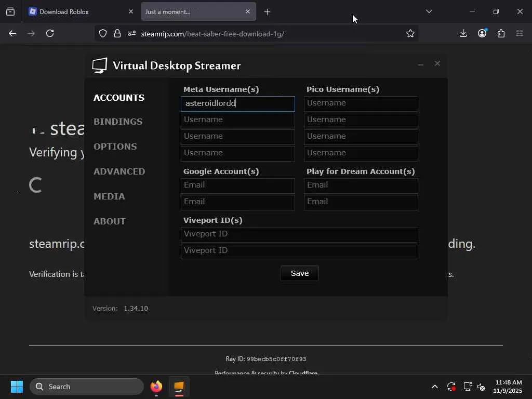Open the shield tracking protection icon
The height and width of the screenshot is (399, 532).
coord(103,33)
